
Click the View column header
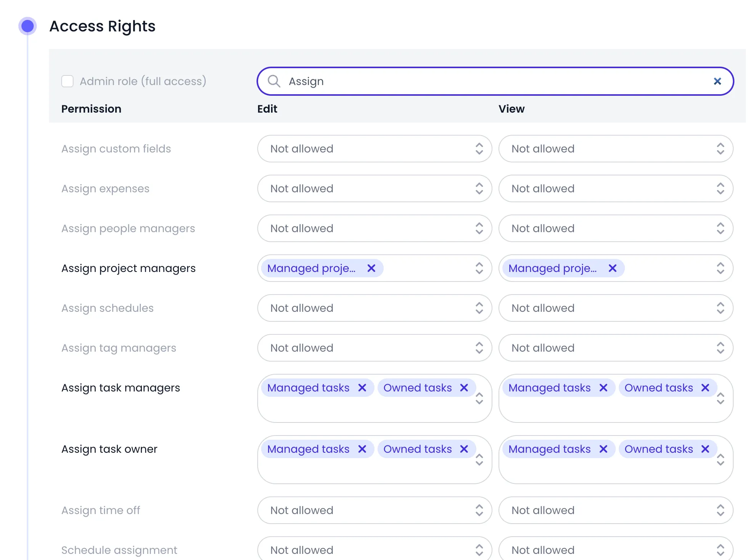pyautogui.click(x=511, y=109)
